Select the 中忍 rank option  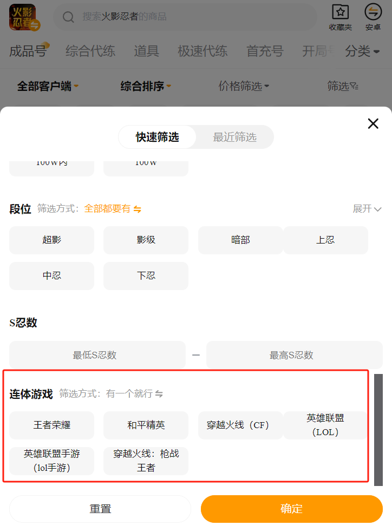(51, 275)
